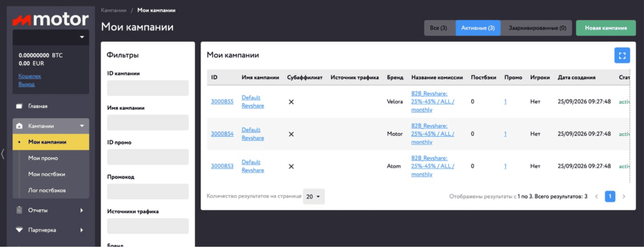The image size is (644, 247).
Task: Click the X mark in row 3000853
Action: point(291,166)
